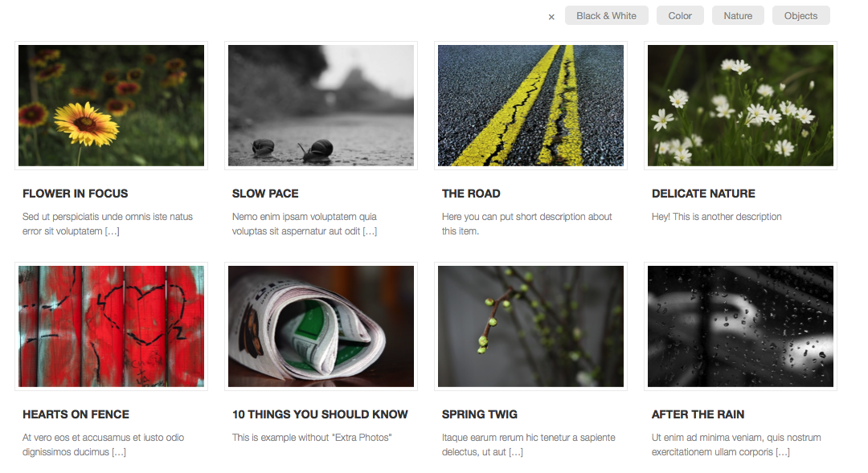868x473 pixels.
Task: Open the budding twig thumbnail
Action: [531, 326]
